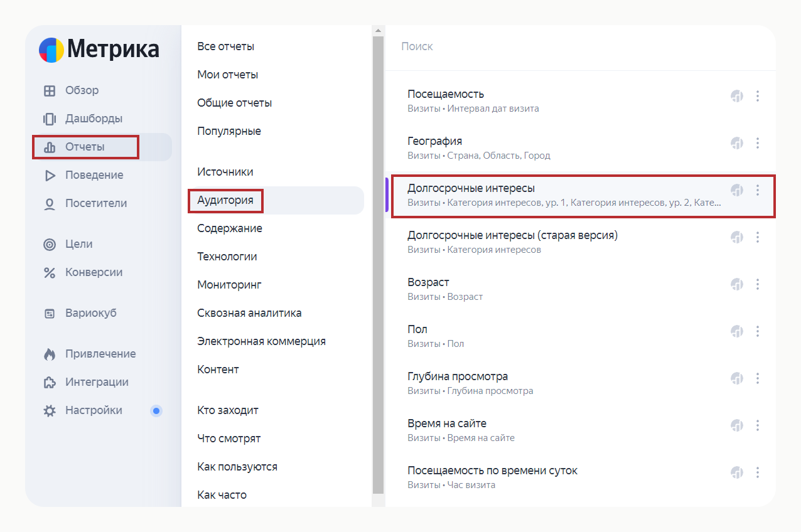Open three-dot menu for Пол report
Screen dimensions: 801x532
758,331
